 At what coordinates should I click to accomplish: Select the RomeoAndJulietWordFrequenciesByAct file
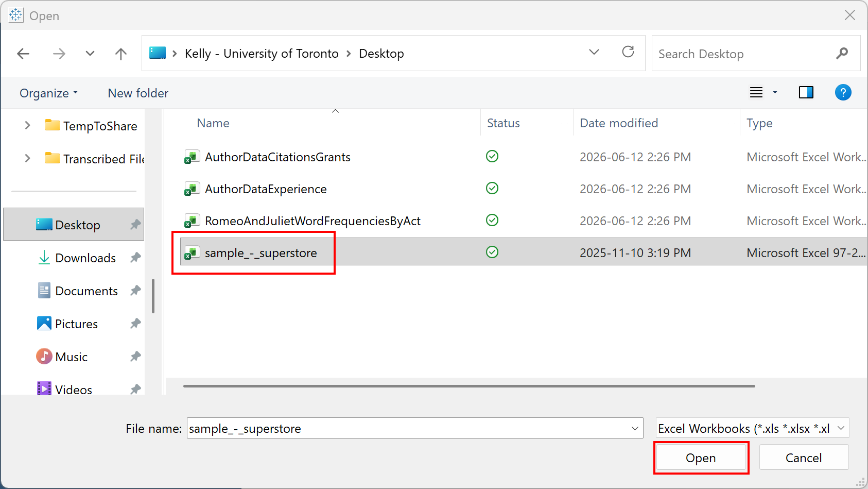[x=313, y=221]
